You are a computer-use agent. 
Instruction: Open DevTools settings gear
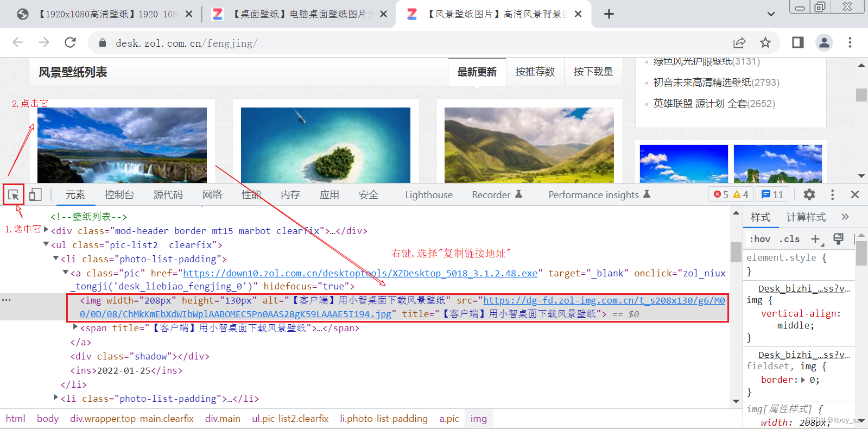coord(809,194)
